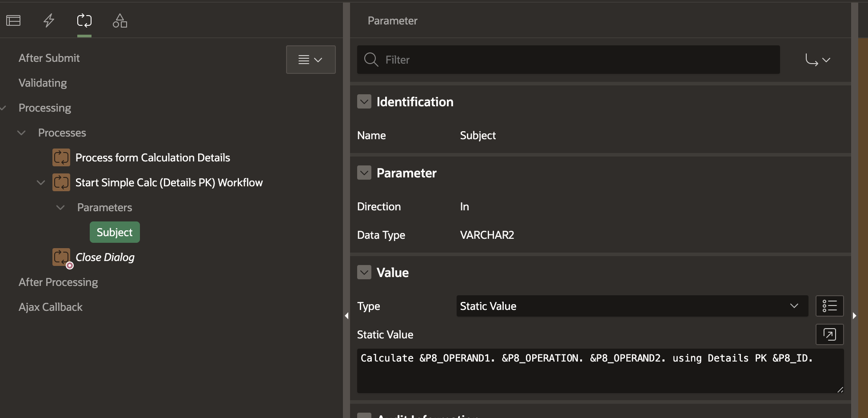Click the Type quick pick list button
Viewport: 868px width, 418px height.
point(830,306)
